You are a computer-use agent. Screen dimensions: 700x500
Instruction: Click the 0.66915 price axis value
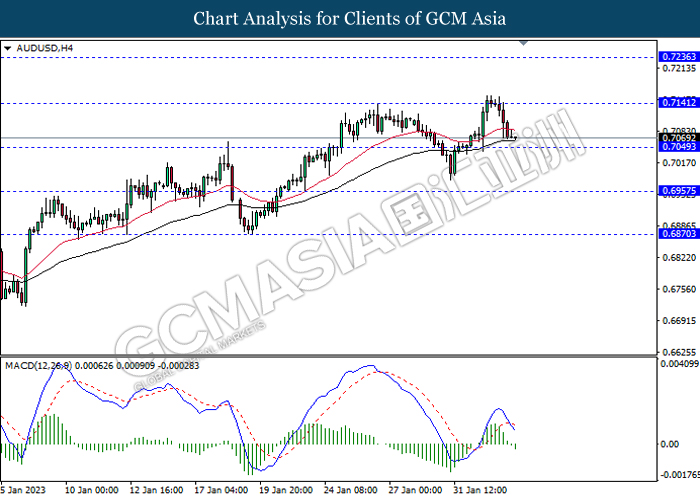pos(679,321)
